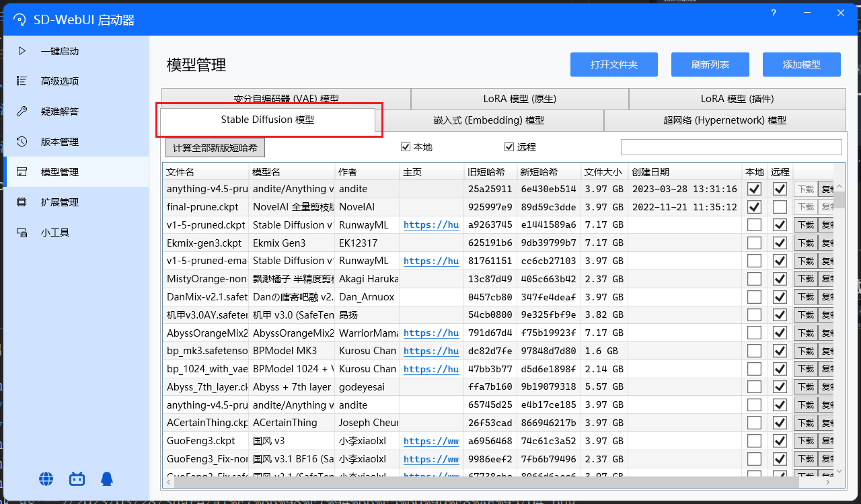Image resolution: width=861 pixels, height=504 pixels.
Task: Click author cell godeyesai
Action: [x=367, y=387]
